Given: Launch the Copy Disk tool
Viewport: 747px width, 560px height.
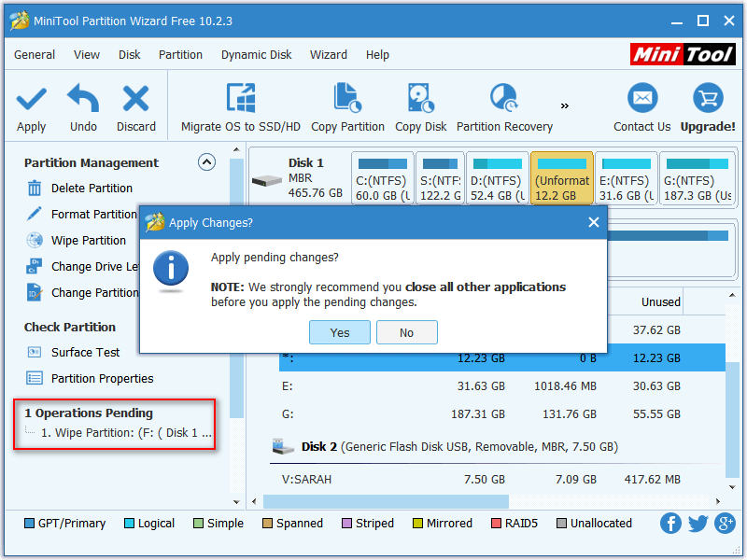Looking at the screenshot, I should 420,105.
